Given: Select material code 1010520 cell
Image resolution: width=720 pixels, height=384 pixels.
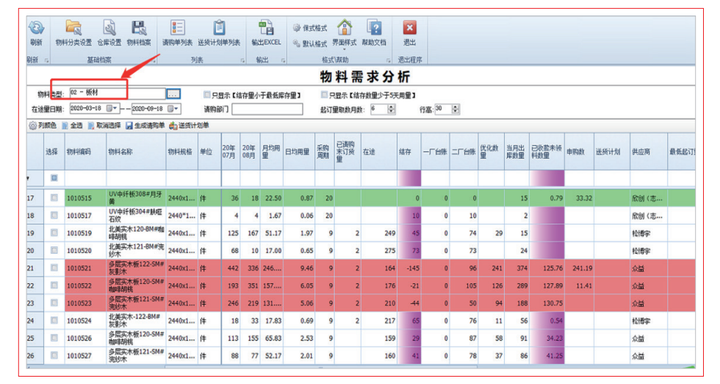Looking at the screenshot, I should tap(85, 250).
